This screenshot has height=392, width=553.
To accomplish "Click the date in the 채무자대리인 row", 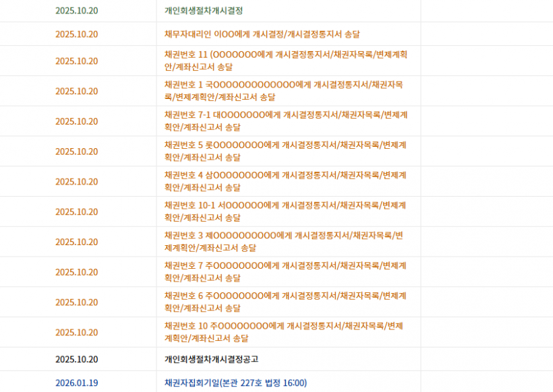I will 76,34.
